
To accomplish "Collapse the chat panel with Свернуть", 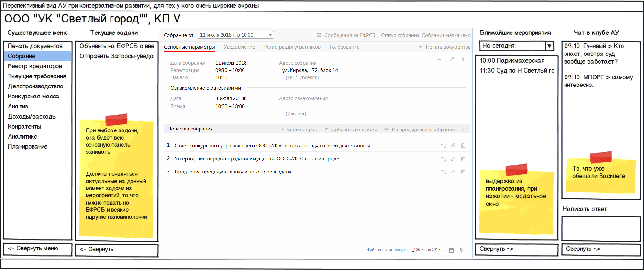I will 601,249.
